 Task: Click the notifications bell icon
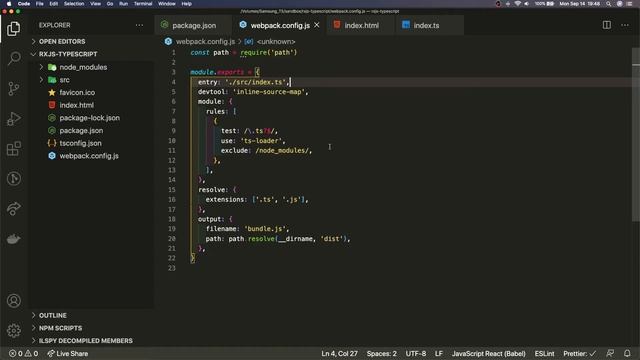point(627,353)
